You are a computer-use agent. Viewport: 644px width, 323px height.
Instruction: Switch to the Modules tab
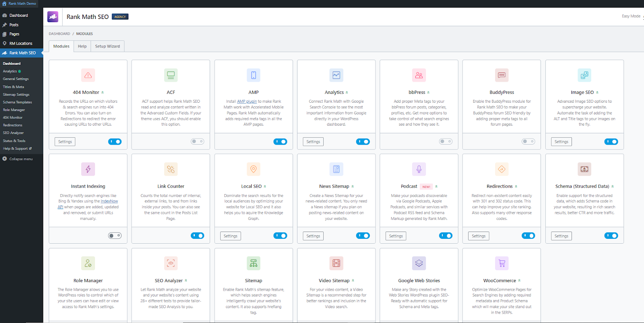pos(61,46)
